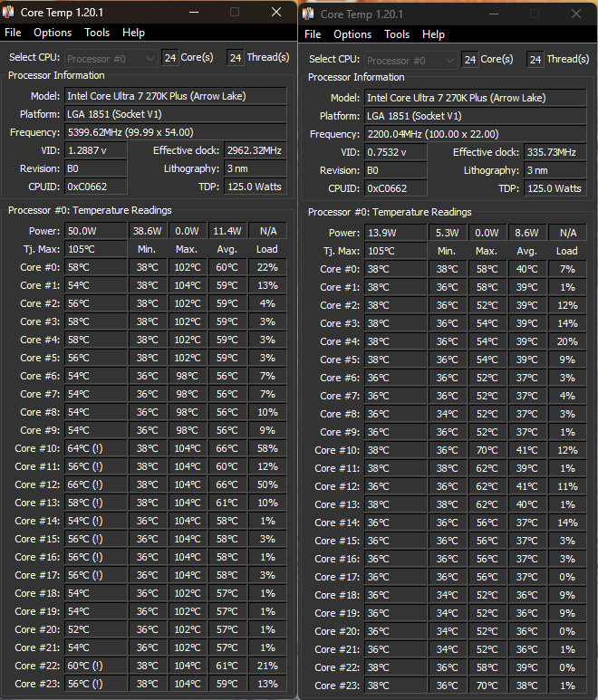Viewport: 598px width, 700px height.
Task: Click effective clock 2962.32MHz
Action: point(256,150)
